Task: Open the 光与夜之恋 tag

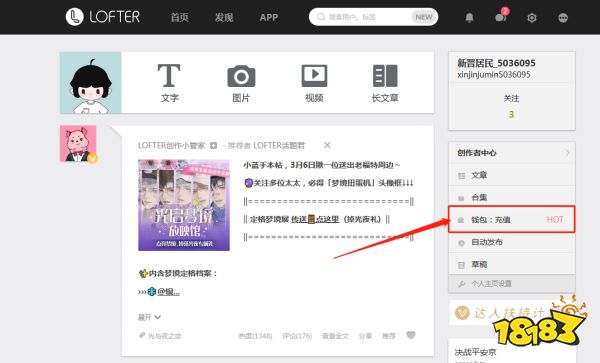Action: pos(160,336)
